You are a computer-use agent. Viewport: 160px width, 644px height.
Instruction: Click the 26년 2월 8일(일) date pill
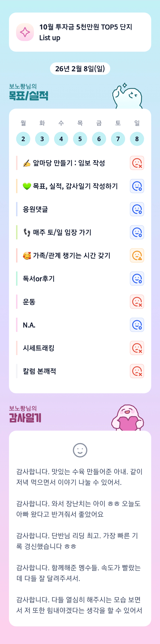[80, 69]
